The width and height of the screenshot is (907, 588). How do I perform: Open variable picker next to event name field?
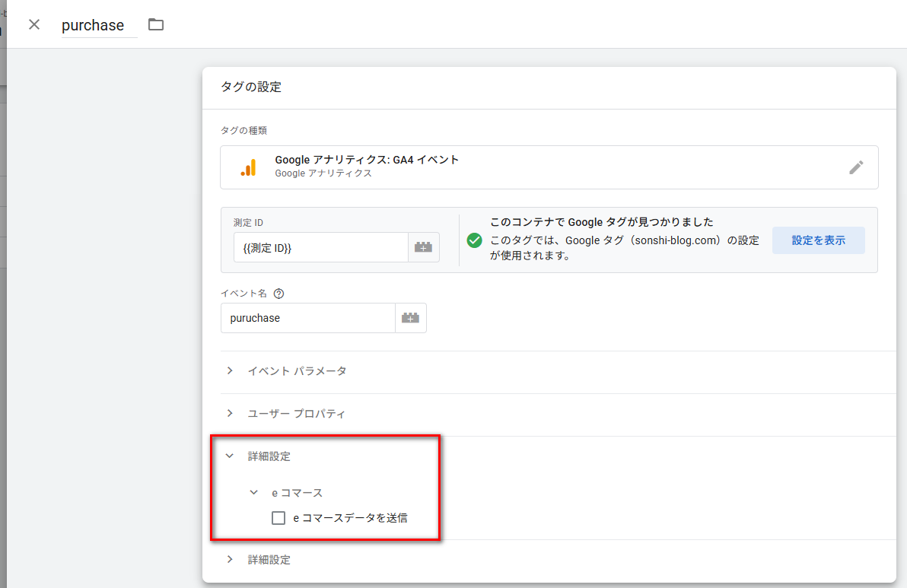(x=411, y=318)
